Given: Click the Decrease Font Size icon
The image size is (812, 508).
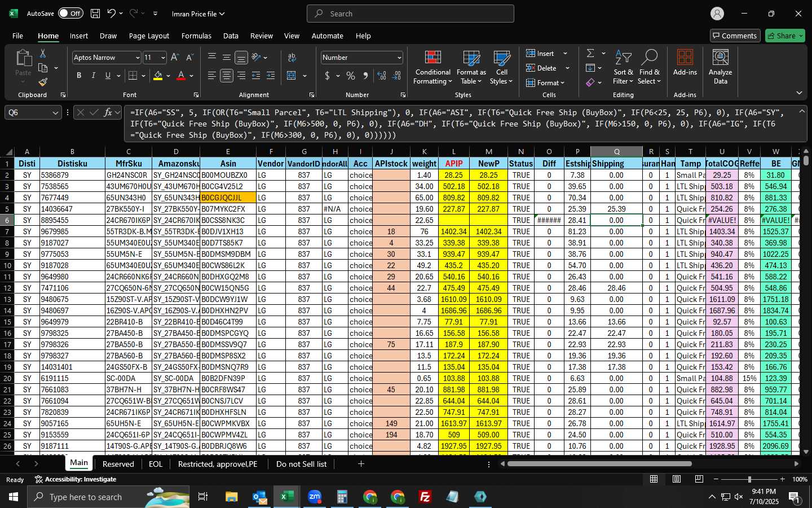Looking at the screenshot, I should tap(189, 58).
